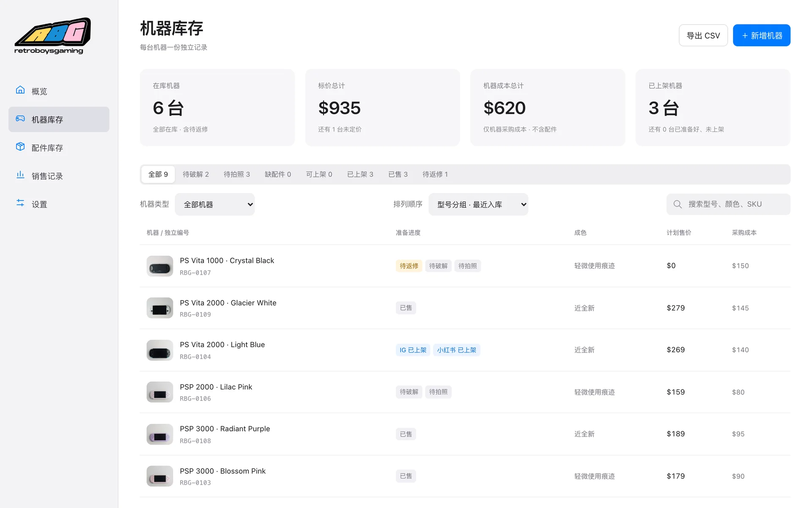Click the $269 planned price
The height and width of the screenshot is (508, 812).
coord(676,350)
